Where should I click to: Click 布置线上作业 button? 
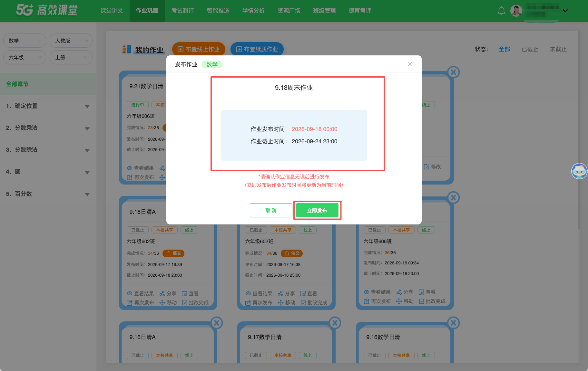[x=199, y=49]
